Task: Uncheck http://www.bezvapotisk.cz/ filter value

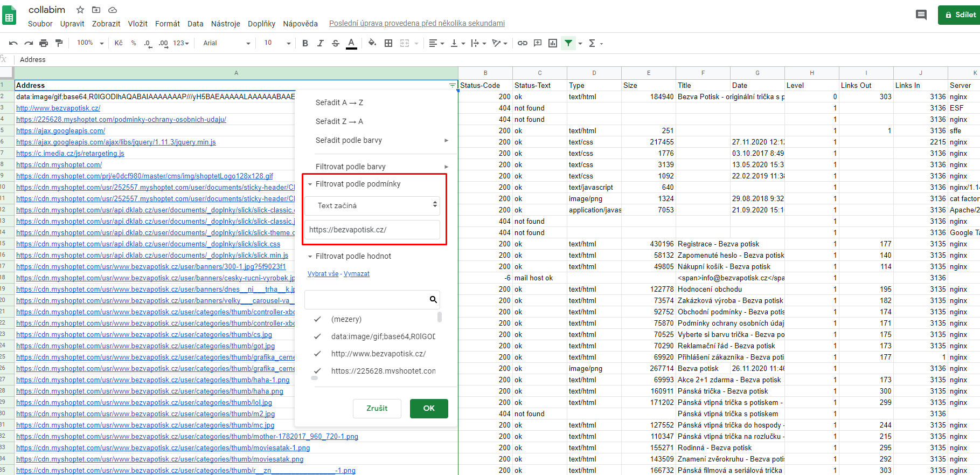Action: [x=318, y=354]
